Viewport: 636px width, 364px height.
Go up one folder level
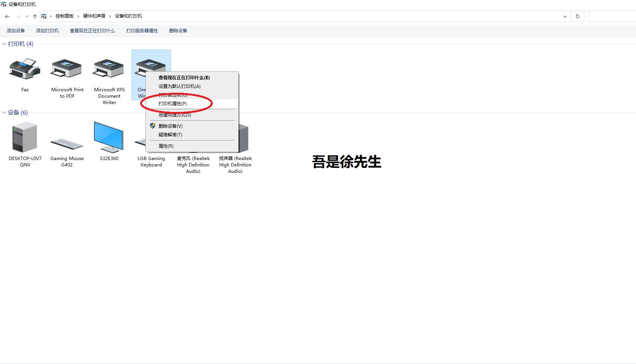[35, 16]
